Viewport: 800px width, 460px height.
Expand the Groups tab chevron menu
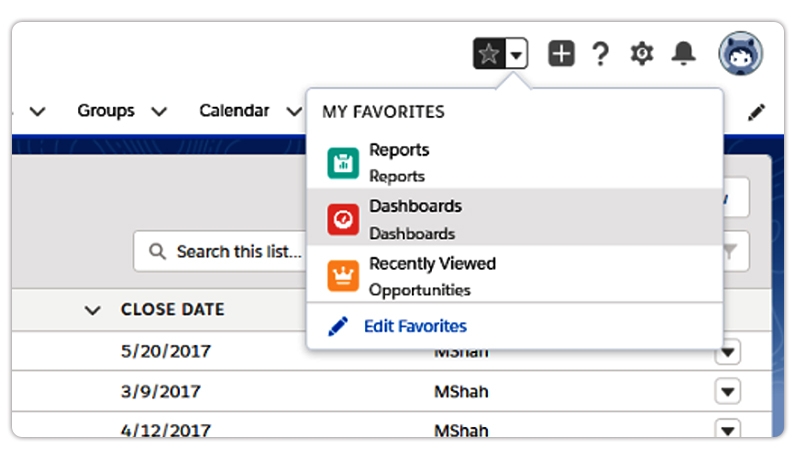tap(158, 112)
